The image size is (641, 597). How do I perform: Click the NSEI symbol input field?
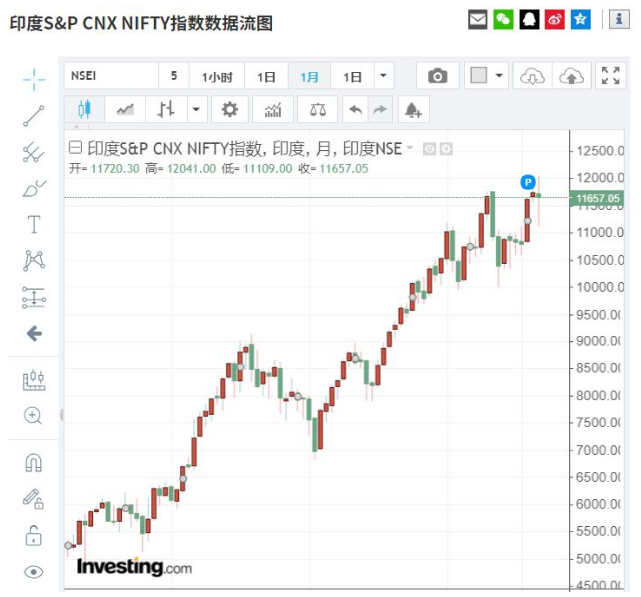click(x=111, y=76)
